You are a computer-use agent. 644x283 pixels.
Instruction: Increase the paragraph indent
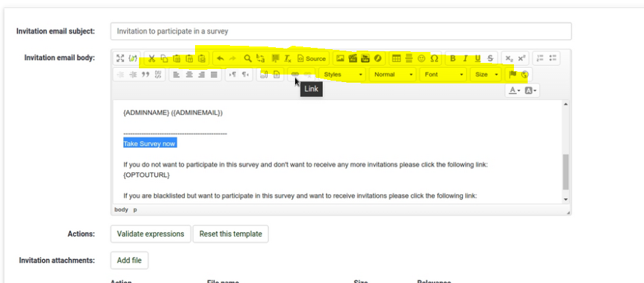click(x=133, y=75)
